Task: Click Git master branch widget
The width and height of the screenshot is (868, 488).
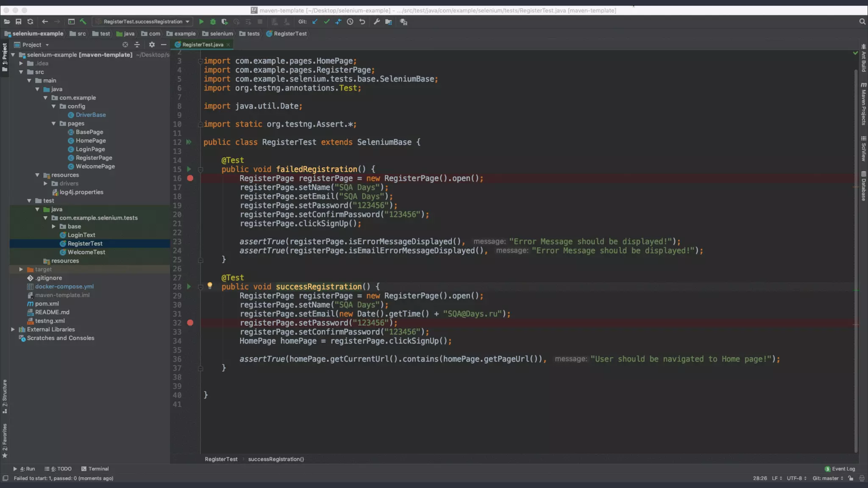Action: [x=827, y=478]
